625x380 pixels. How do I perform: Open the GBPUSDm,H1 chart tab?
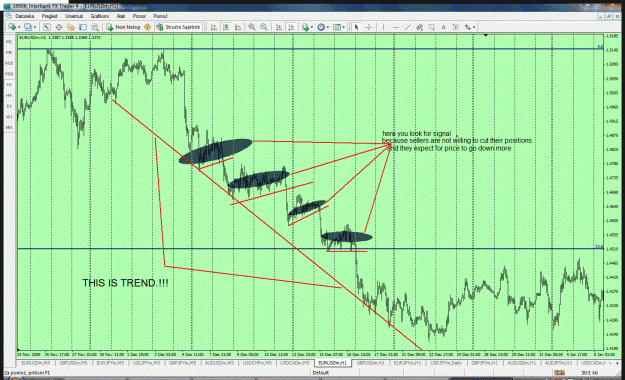(x=370, y=363)
